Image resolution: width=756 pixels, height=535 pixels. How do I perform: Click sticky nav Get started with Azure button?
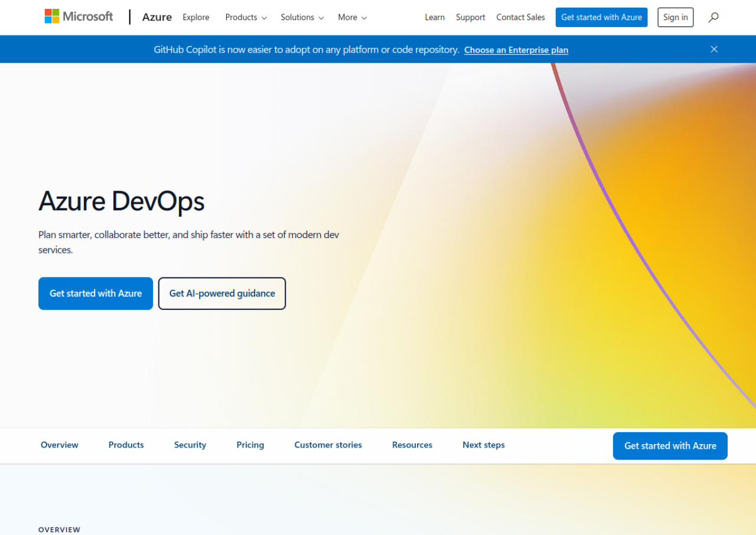pos(670,446)
